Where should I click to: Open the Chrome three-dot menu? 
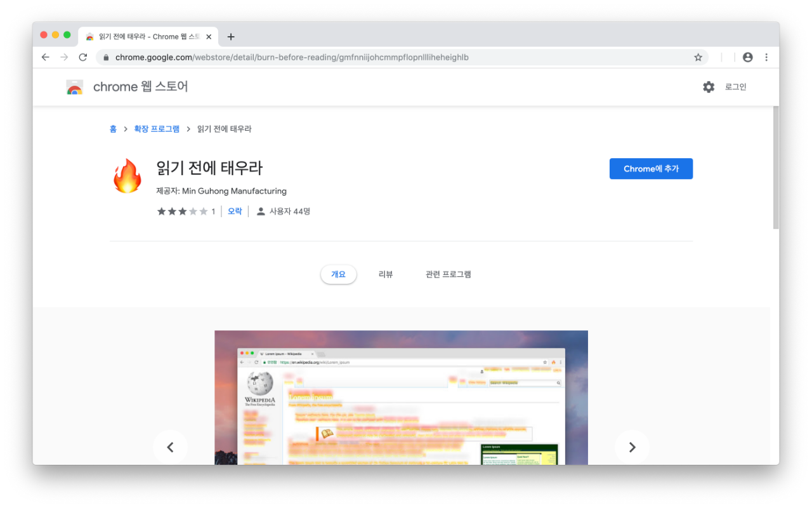pyautogui.click(x=766, y=57)
